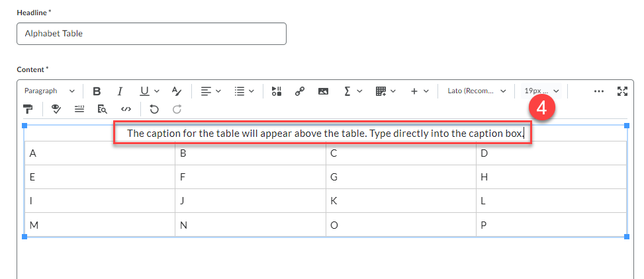Screen dimensions: 644x279
Task: Click table cell I
Action: [x=100, y=201]
